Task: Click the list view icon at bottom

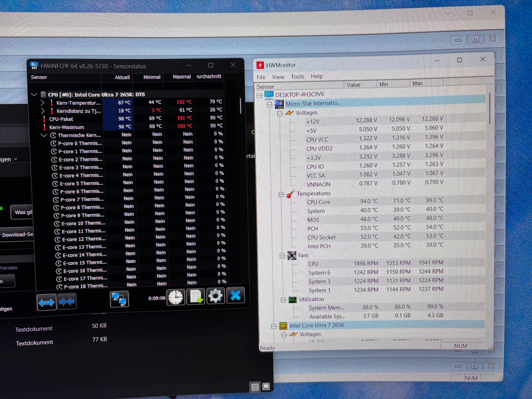Action: coord(255,387)
